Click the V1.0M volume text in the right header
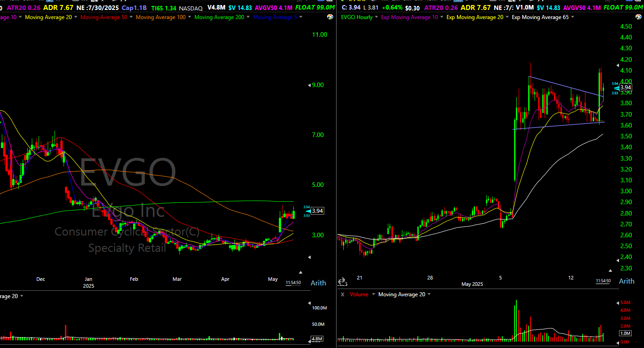The image size is (644, 348). 525,8
